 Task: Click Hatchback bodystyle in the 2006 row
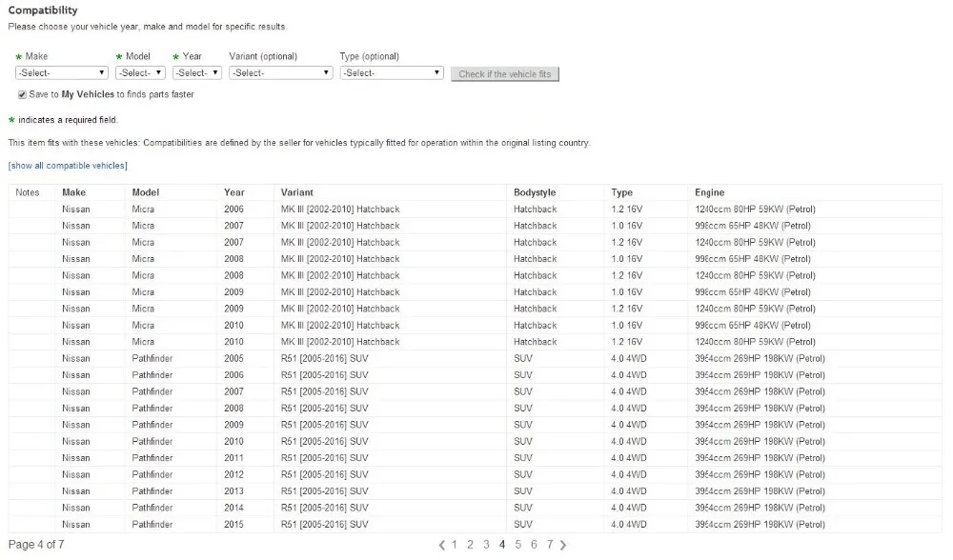[535, 209]
